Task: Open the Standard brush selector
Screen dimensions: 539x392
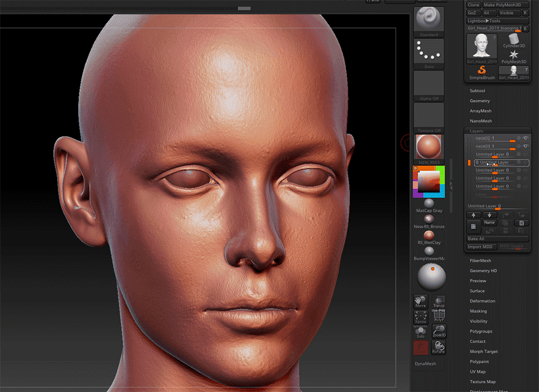Action: click(429, 22)
